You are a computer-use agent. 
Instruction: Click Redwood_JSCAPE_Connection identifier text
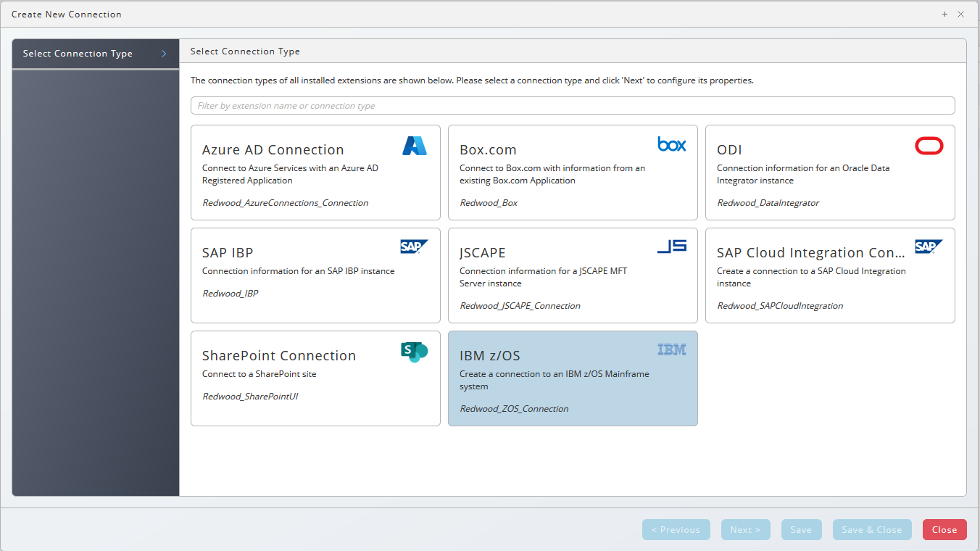(x=520, y=306)
